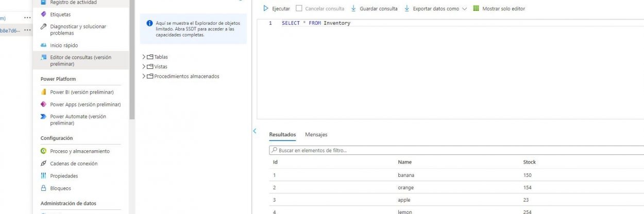Open Inicio rápido cloud icon

pos(44,45)
